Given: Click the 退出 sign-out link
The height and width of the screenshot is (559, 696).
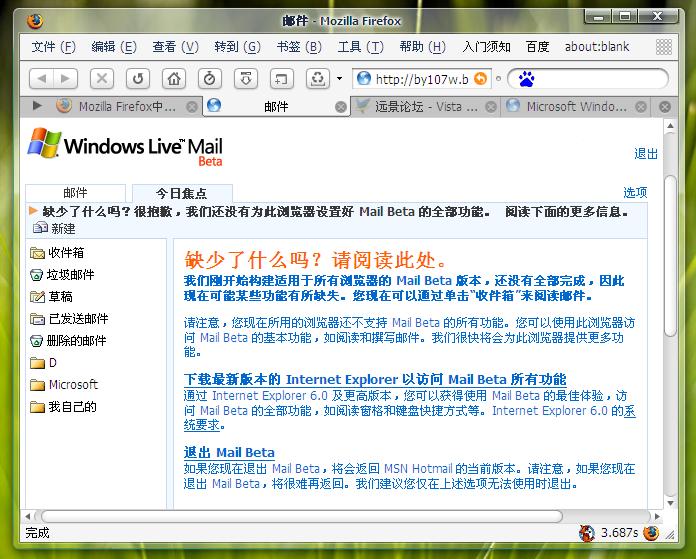Looking at the screenshot, I should (646, 154).
